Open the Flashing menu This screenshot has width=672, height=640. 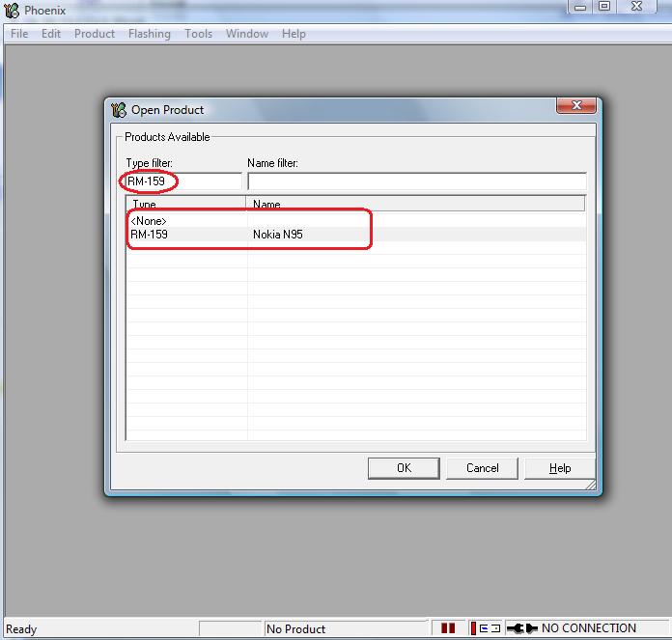[x=150, y=34]
